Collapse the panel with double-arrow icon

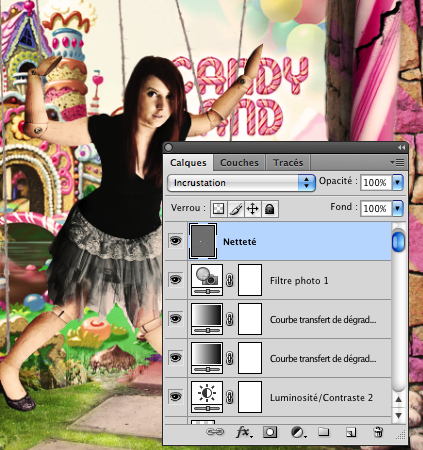[401, 147]
